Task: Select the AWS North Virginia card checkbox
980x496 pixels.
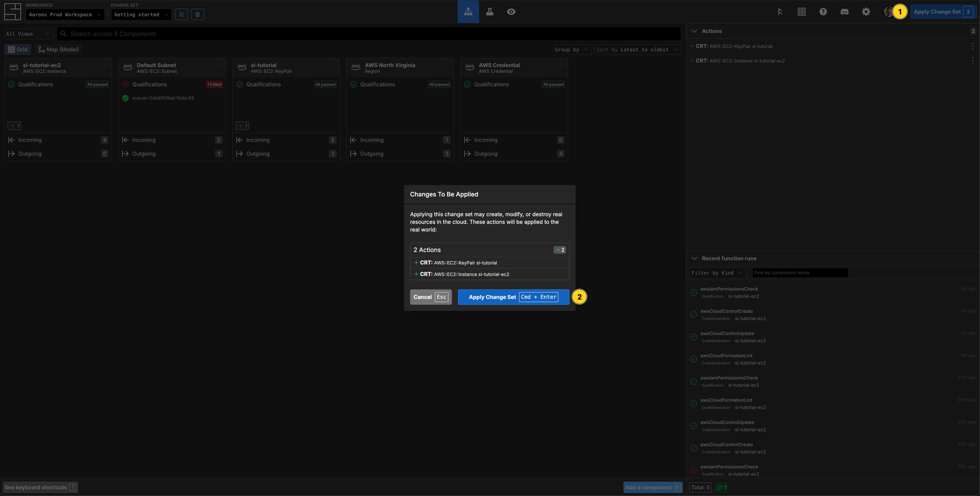Action: [449, 63]
